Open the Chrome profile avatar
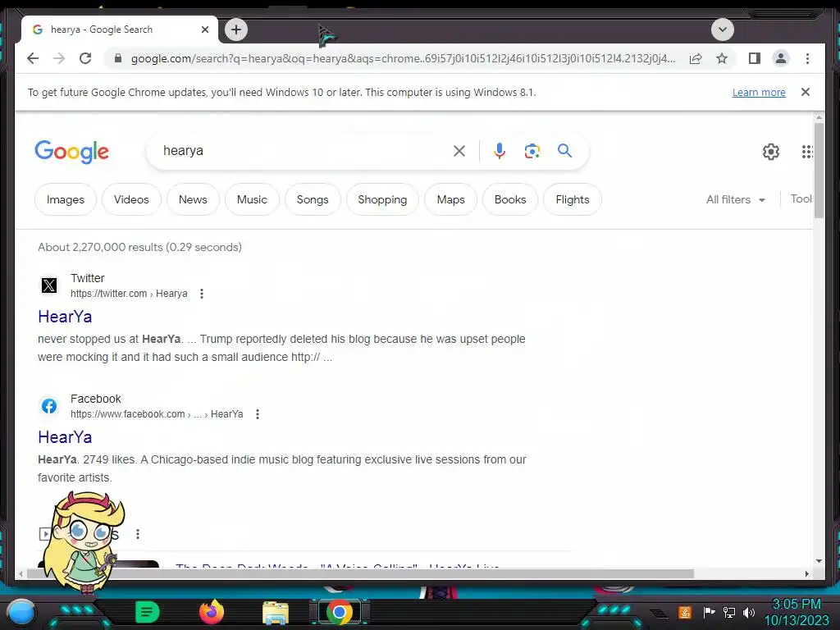The height and width of the screenshot is (630, 840). (781, 58)
